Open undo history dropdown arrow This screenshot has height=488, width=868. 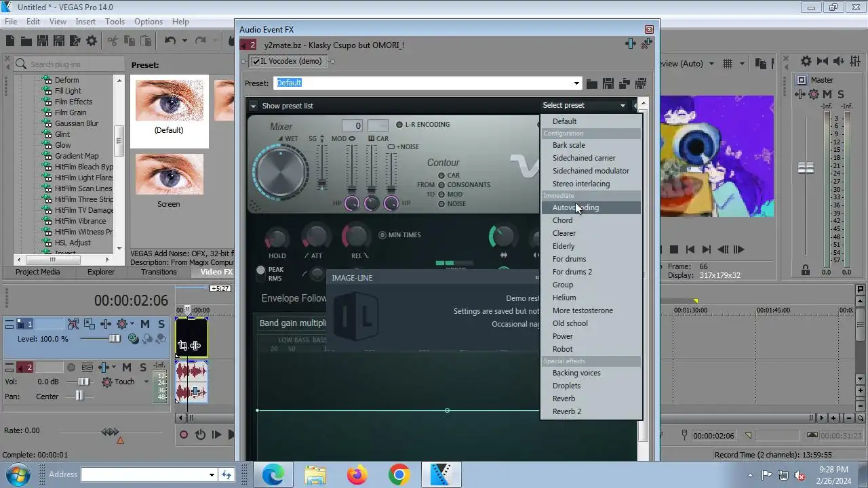pyautogui.click(x=183, y=41)
